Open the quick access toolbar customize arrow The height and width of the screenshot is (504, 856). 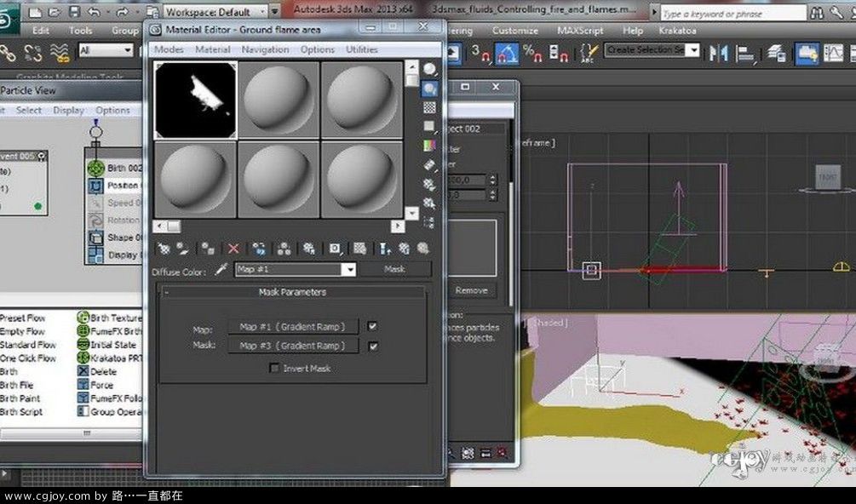pyautogui.click(x=274, y=11)
